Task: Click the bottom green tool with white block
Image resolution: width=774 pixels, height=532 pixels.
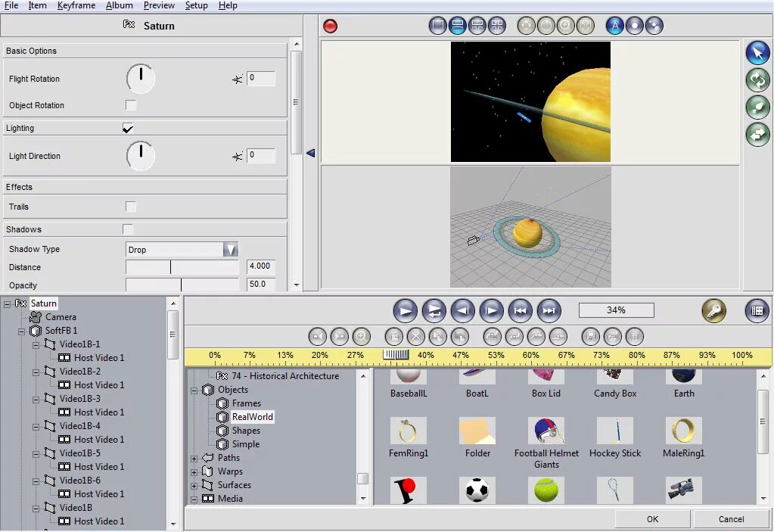Action: [x=757, y=134]
